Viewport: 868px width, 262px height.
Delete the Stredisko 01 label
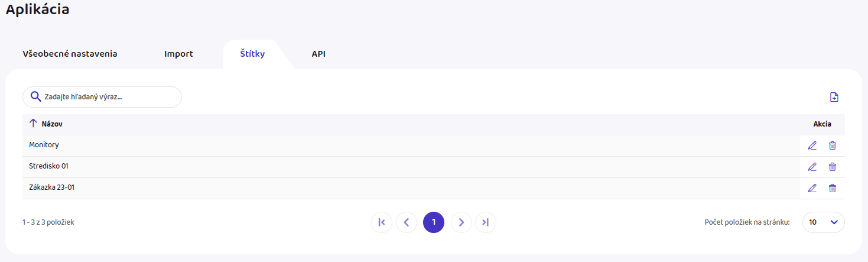coord(833,167)
